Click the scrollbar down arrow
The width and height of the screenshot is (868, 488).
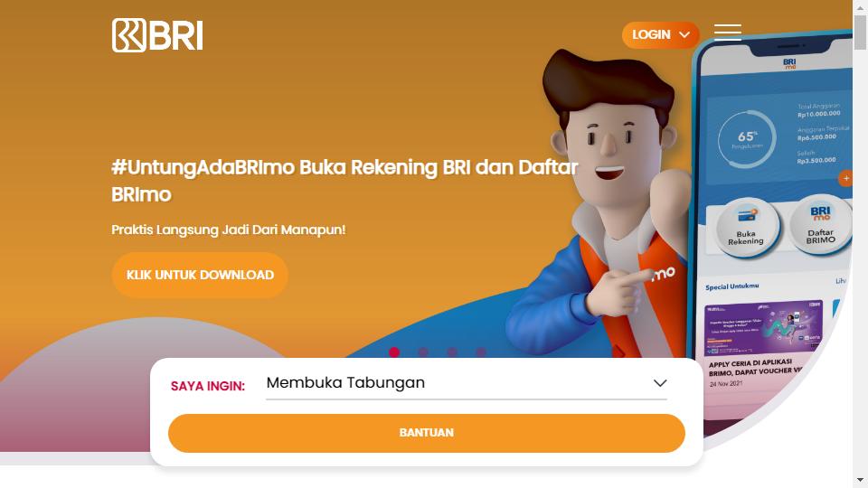[860, 480]
